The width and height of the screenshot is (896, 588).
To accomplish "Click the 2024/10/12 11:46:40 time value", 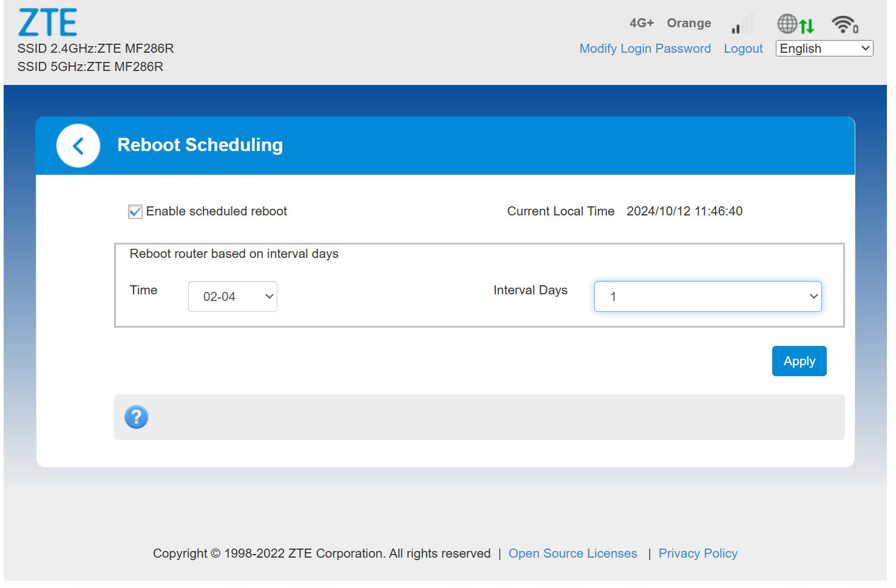I will (685, 211).
